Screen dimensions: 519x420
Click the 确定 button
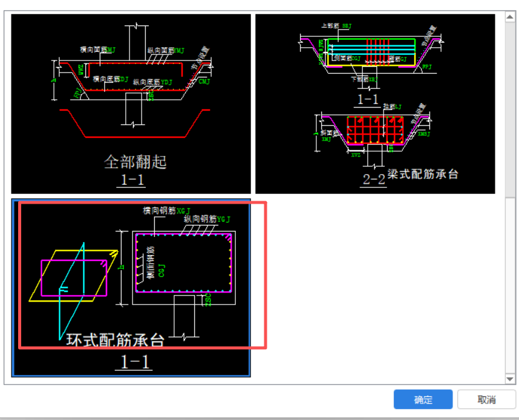pyautogui.click(x=423, y=399)
